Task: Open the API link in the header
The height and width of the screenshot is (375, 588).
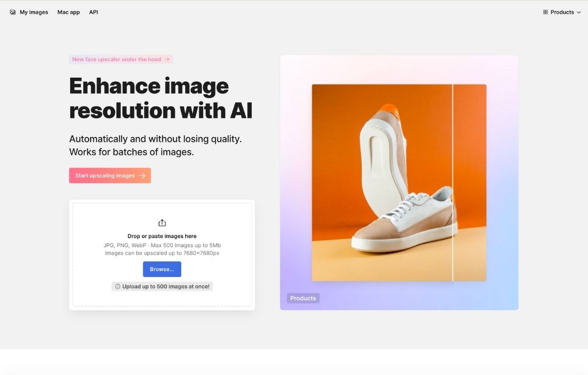Action: (x=93, y=12)
